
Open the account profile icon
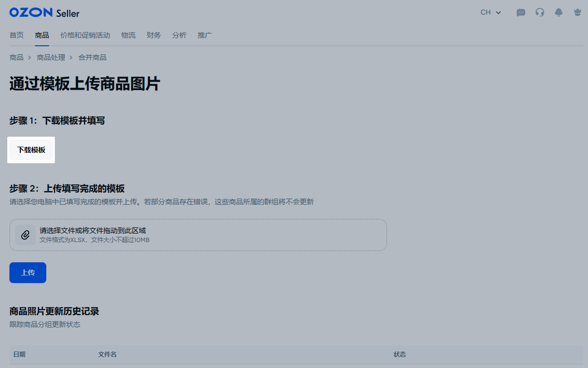pyautogui.click(x=577, y=12)
